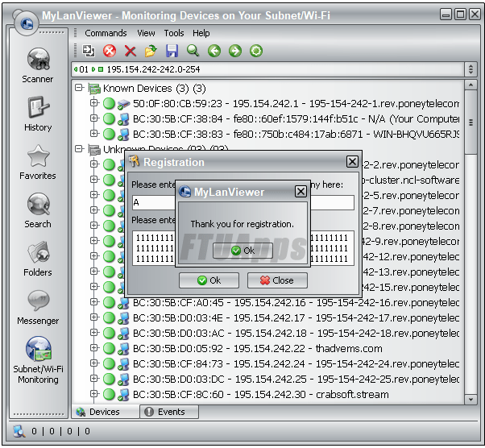485x448 pixels.
Task: Click computer icon of 195.154.242.22 row
Action: pos(123,349)
